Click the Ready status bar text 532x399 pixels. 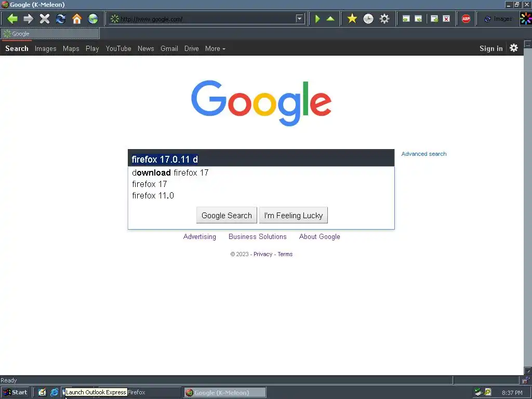point(8,380)
